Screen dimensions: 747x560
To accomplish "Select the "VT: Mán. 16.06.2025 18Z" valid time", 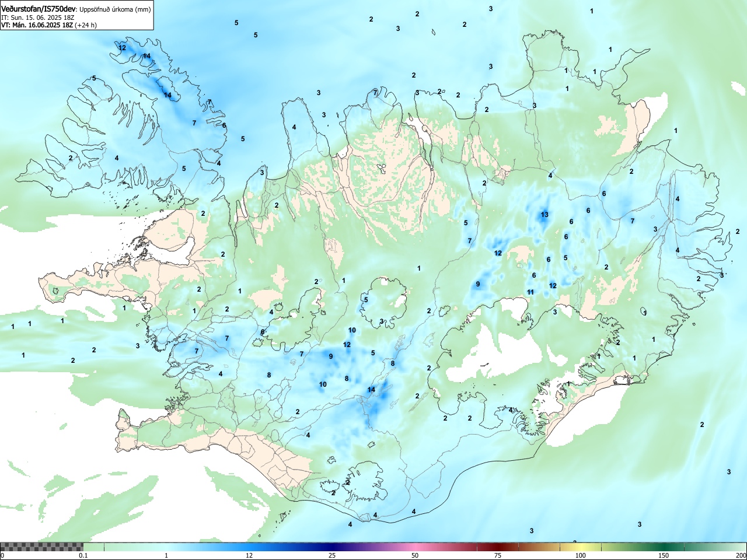I will tap(37, 25).
